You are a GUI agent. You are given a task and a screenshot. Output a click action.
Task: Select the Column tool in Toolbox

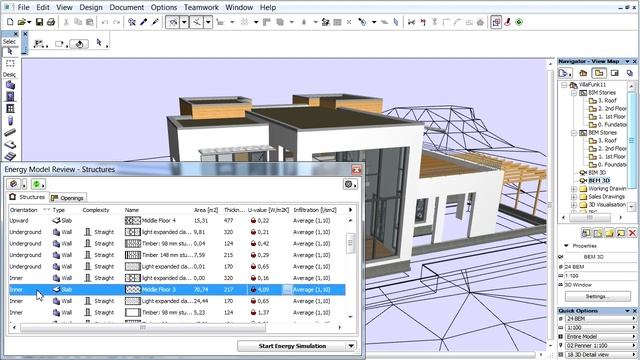click(10, 120)
